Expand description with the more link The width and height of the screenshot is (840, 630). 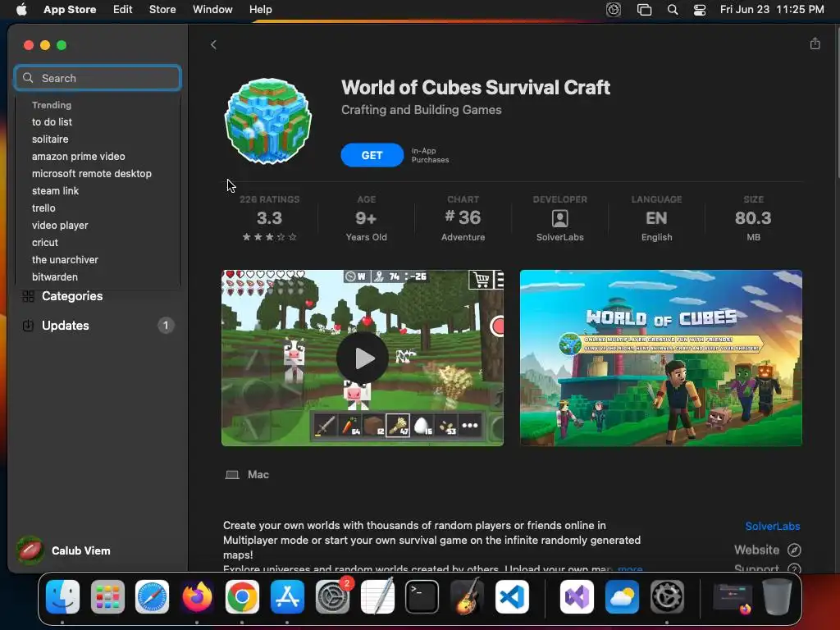[x=630, y=568]
